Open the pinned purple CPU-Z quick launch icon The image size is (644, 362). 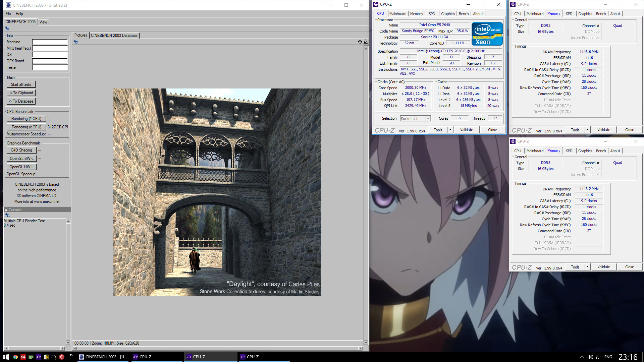coord(39,357)
